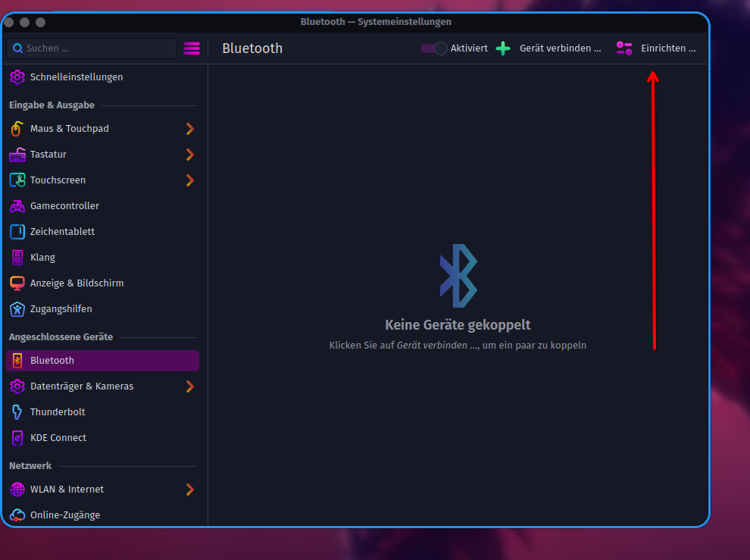Click the Touchscreen icon in the sidebar
The height and width of the screenshot is (560, 750).
pyautogui.click(x=17, y=180)
